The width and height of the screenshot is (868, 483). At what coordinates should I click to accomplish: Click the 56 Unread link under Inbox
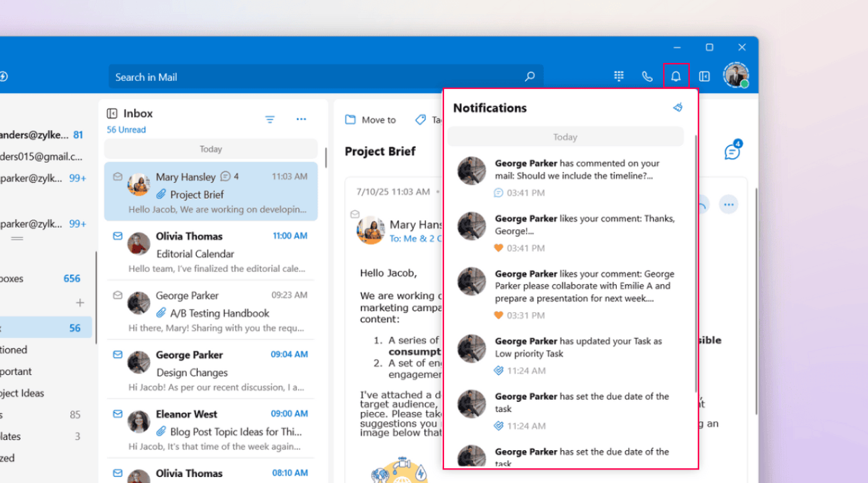coord(126,129)
